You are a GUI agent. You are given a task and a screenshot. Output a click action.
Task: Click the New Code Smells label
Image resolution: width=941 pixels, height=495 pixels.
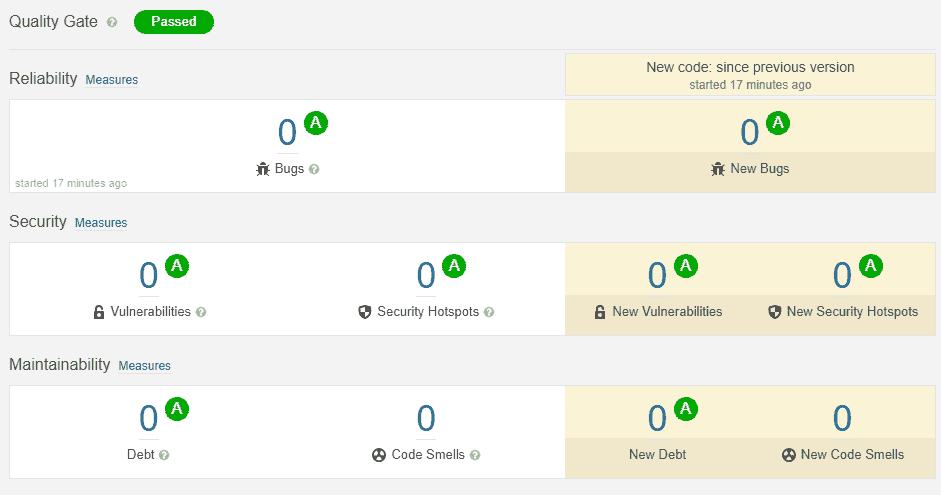tap(852, 455)
